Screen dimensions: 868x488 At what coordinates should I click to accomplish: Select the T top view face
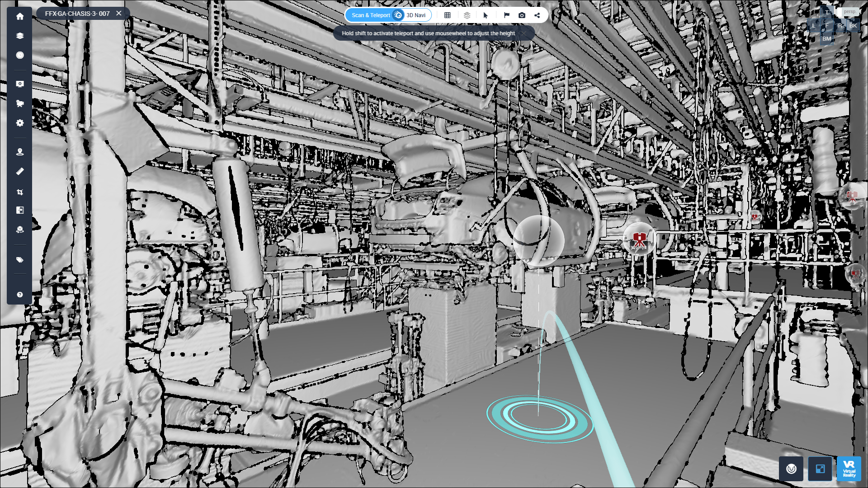(827, 12)
